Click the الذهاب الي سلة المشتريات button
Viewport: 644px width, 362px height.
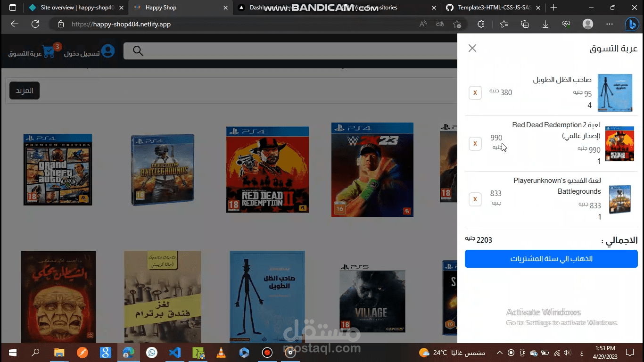pyautogui.click(x=551, y=259)
